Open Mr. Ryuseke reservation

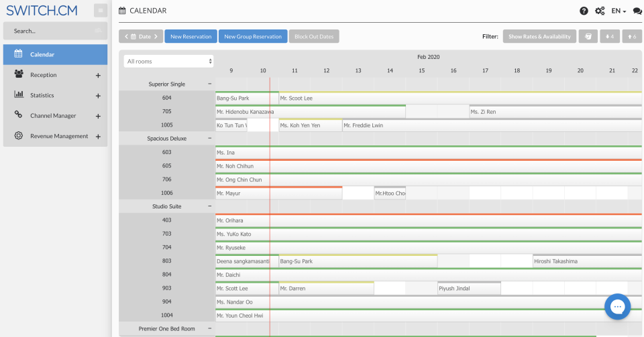coord(429,247)
